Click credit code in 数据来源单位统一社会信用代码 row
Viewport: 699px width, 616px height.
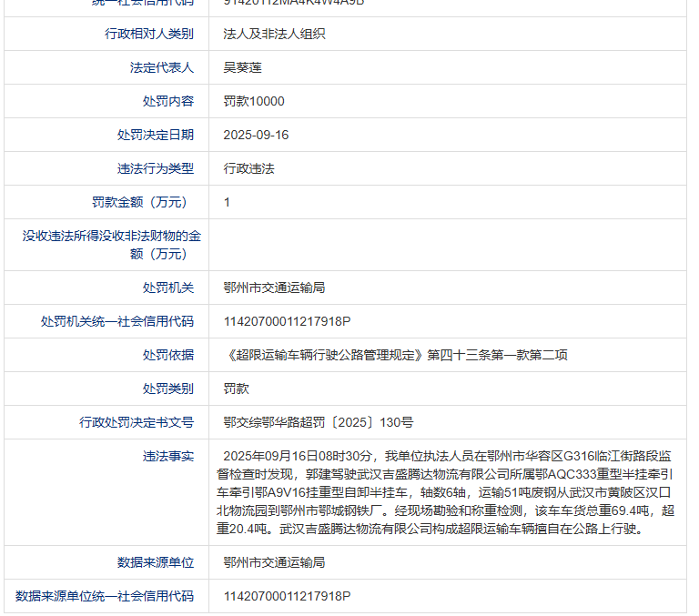(287, 596)
